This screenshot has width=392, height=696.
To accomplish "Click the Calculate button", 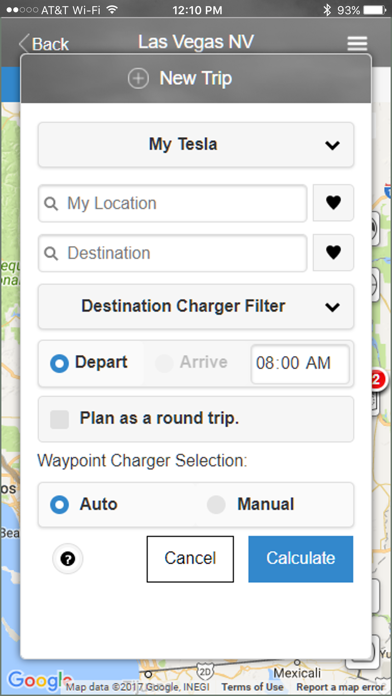I will pos(301,559).
